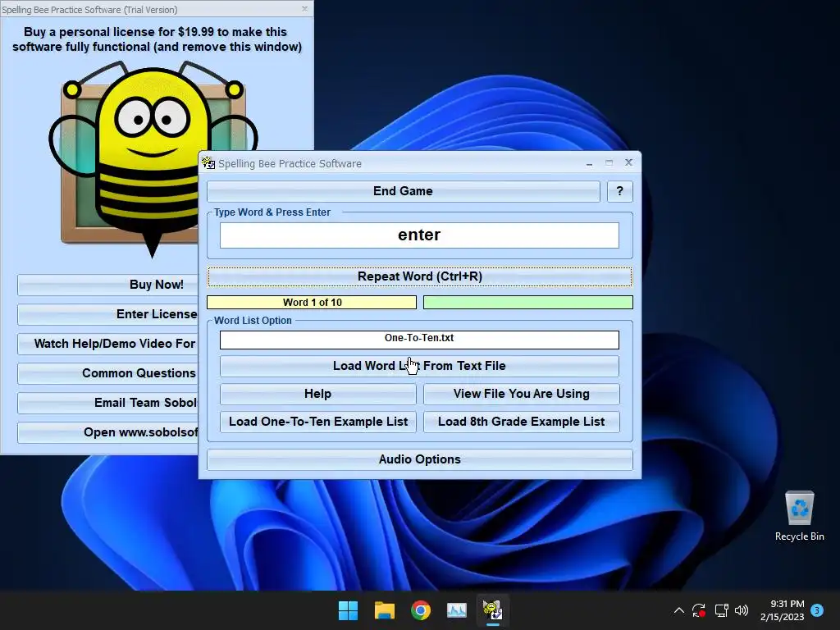Click the One-To-Ten.txt word list field
The height and width of the screenshot is (630, 840).
coord(419,339)
